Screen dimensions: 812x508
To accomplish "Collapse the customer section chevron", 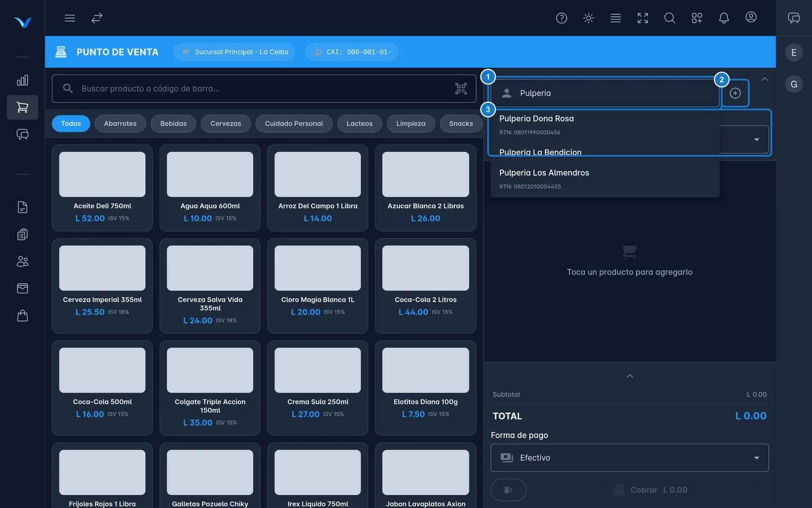I will coord(764,79).
